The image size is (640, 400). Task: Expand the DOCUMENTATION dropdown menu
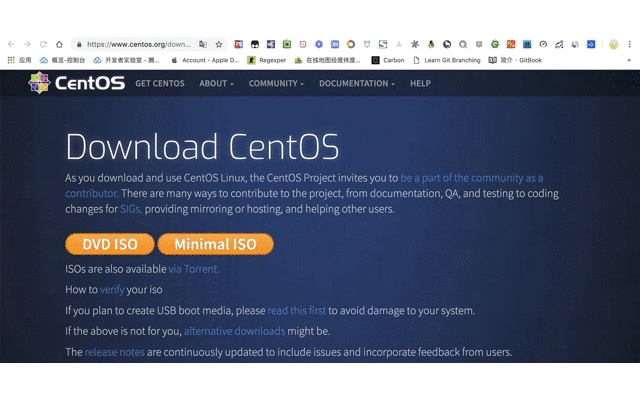point(357,83)
